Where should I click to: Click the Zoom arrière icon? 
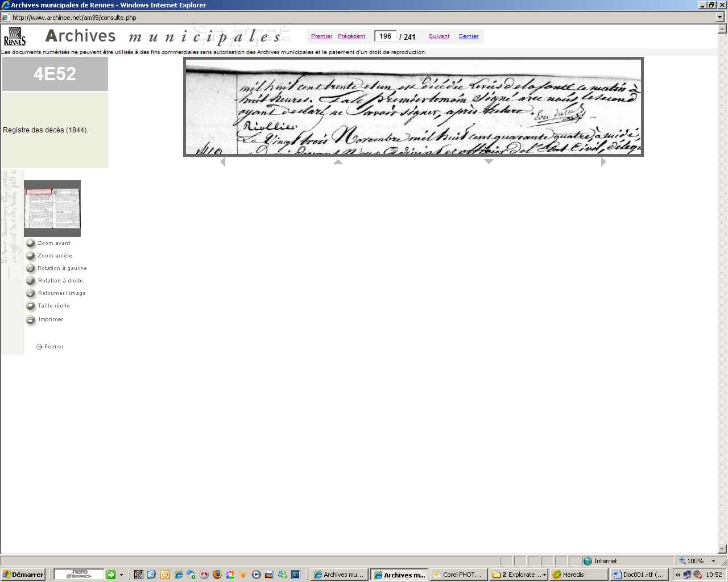point(31,256)
